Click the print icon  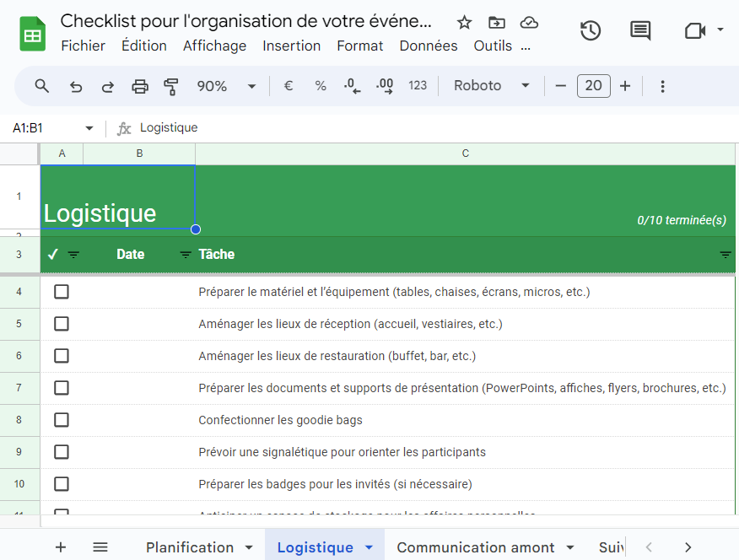pyautogui.click(x=140, y=86)
